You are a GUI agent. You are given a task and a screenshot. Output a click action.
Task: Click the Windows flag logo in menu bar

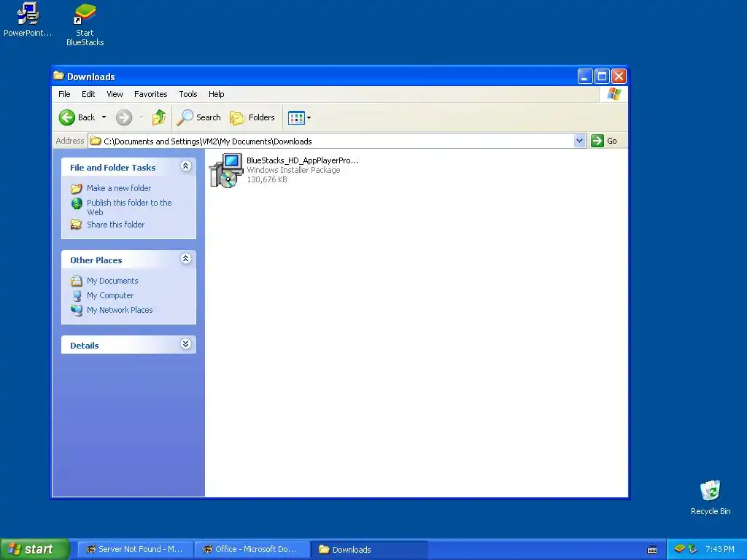(614, 94)
